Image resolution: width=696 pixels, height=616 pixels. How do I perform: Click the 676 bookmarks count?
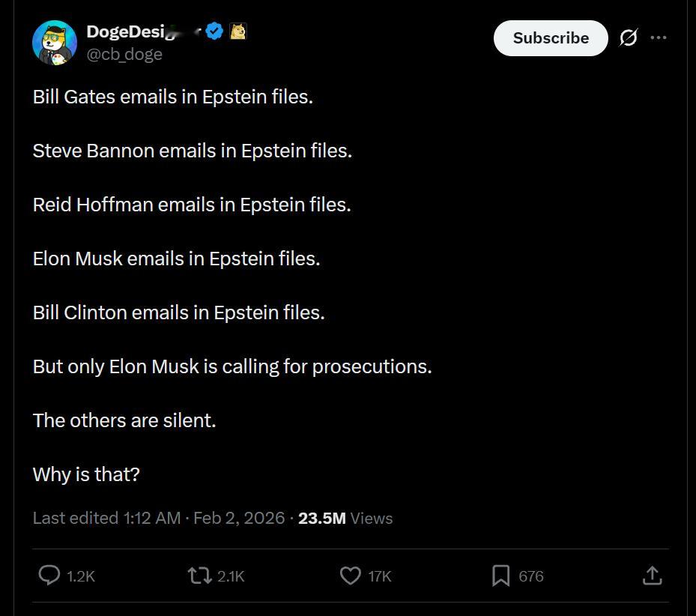point(531,576)
